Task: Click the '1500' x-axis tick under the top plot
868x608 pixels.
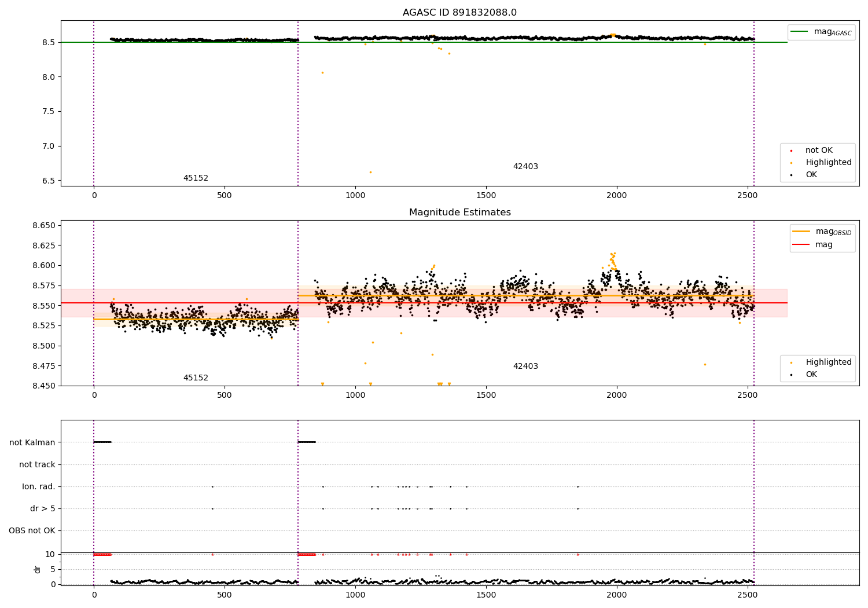Action: click(486, 196)
